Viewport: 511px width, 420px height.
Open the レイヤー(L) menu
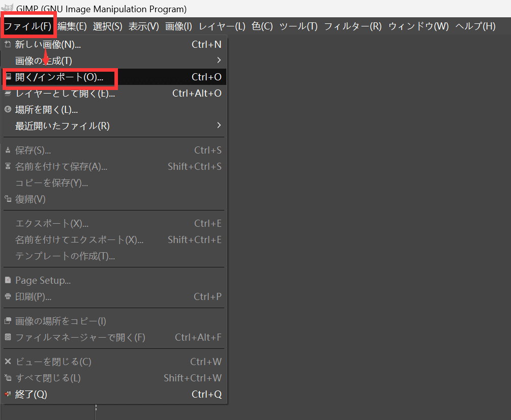click(222, 26)
